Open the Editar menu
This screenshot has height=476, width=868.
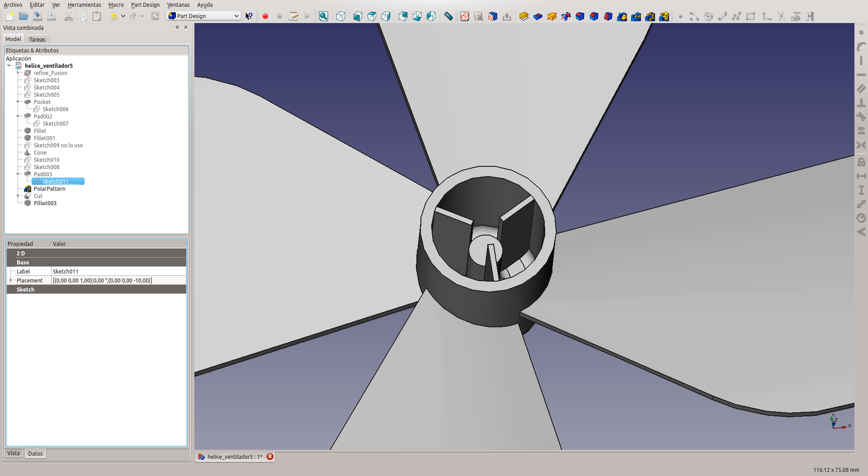[x=37, y=5]
